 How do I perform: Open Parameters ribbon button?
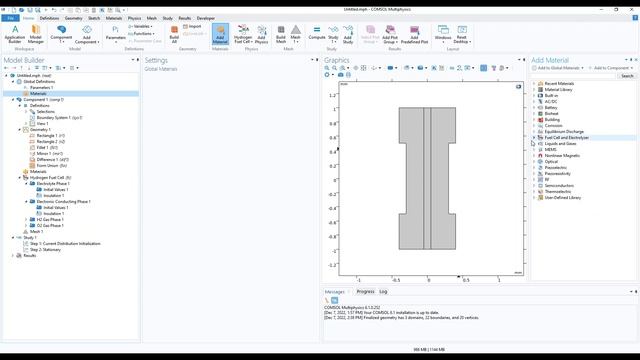[x=116, y=34]
